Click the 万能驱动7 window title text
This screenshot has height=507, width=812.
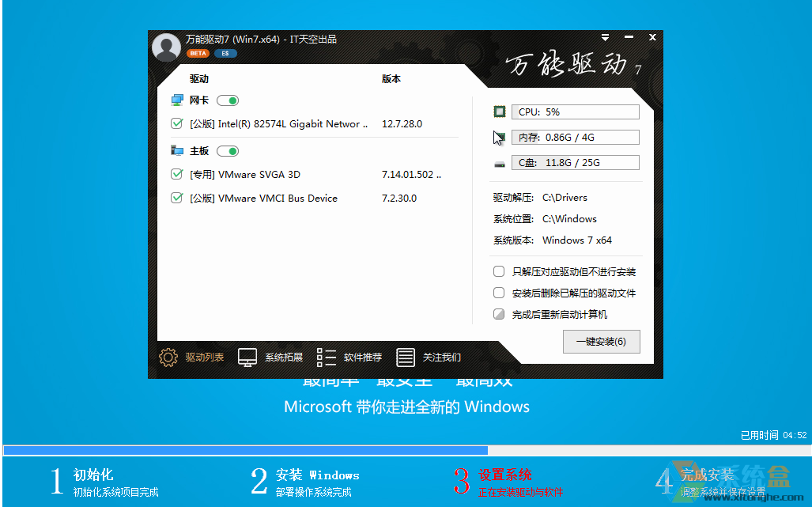261,39
